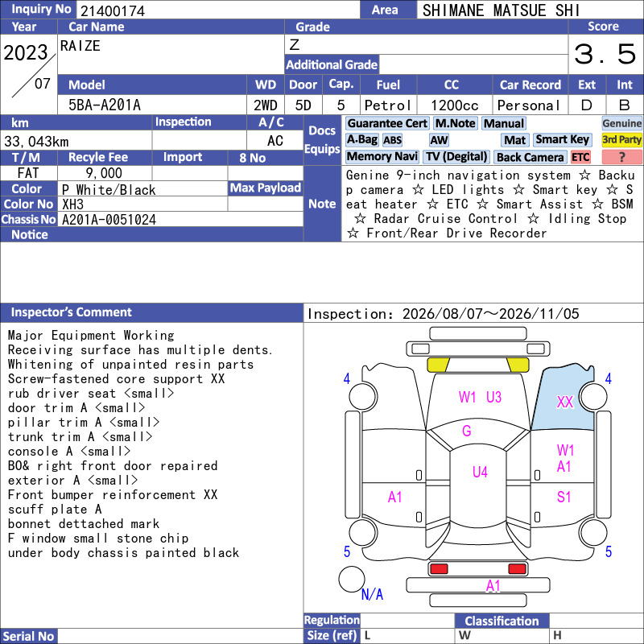
Task: Click the N/A spare tire circle
Action: 352,579
